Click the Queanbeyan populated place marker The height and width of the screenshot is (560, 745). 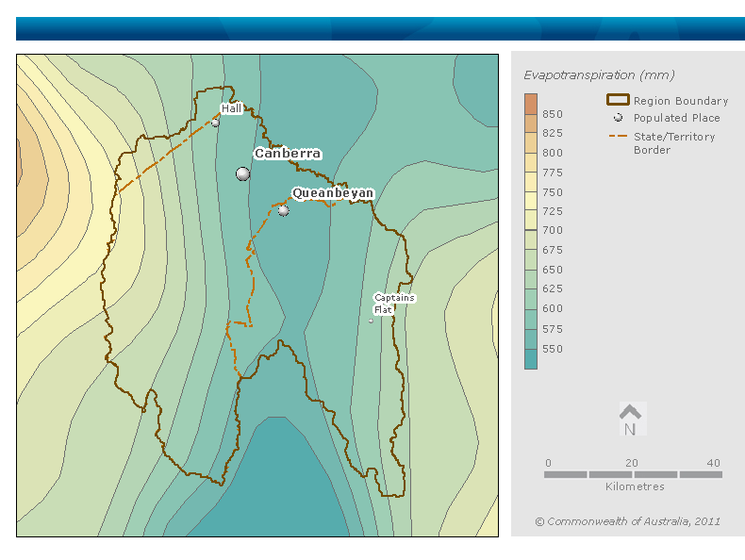(284, 210)
